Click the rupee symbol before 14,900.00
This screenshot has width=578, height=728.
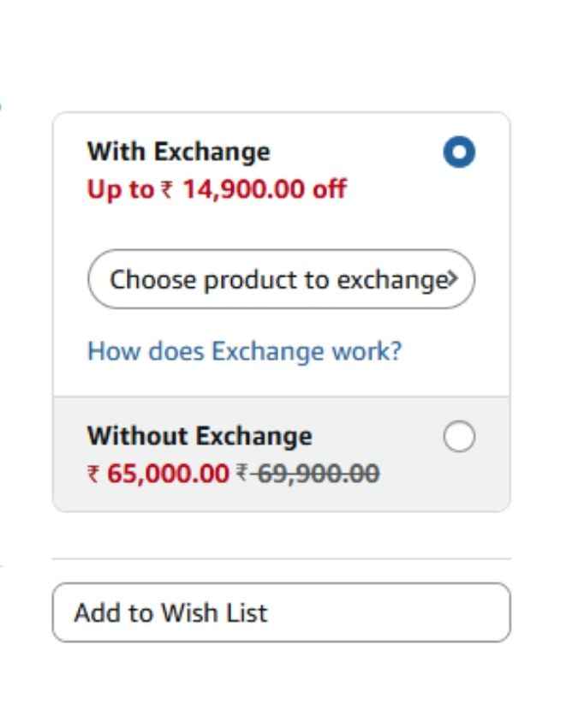[x=167, y=189]
